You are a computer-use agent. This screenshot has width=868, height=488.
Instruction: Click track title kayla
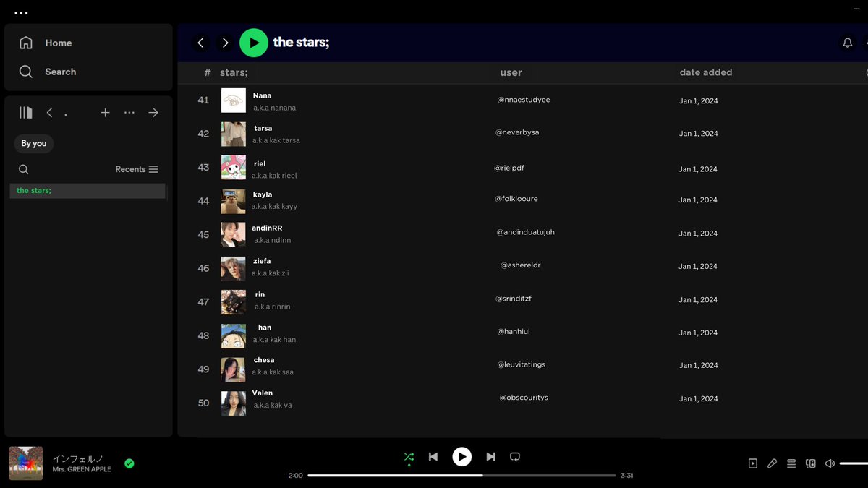[x=263, y=194]
